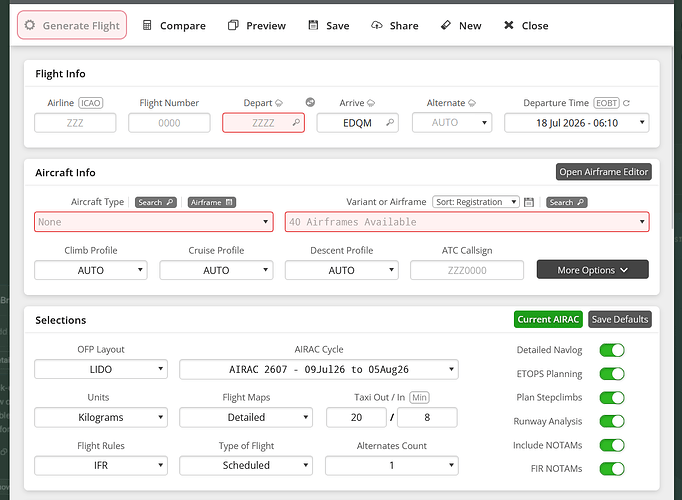Toggle the Runway Analysis switch
This screenshot has height=500, width=682.
612,421
